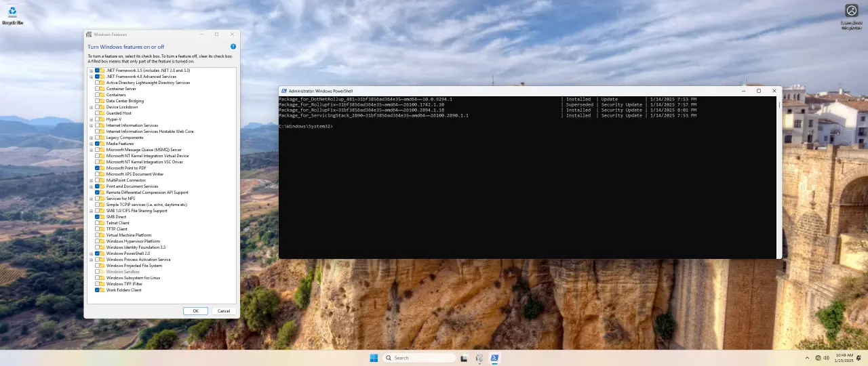868x366 pixels.
Task: Open network settings tray icon
Action: point(818,358)
